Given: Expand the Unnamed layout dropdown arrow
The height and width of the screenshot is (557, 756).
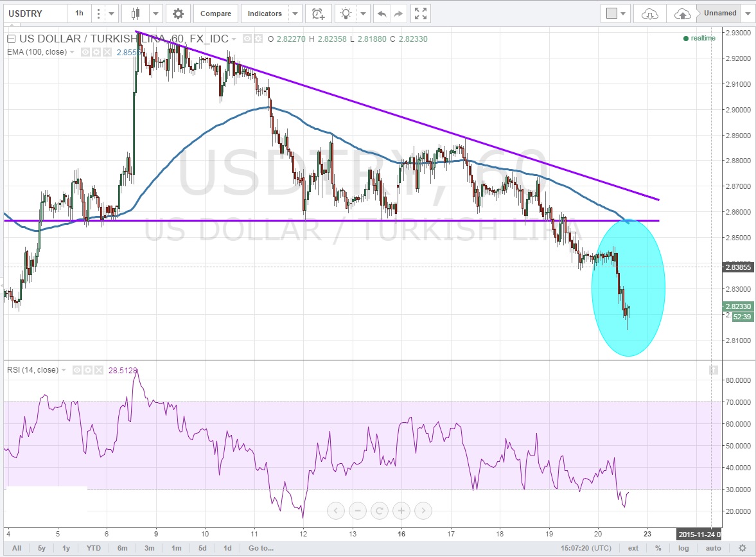Looking at the screenshot, I should (748, 13).
